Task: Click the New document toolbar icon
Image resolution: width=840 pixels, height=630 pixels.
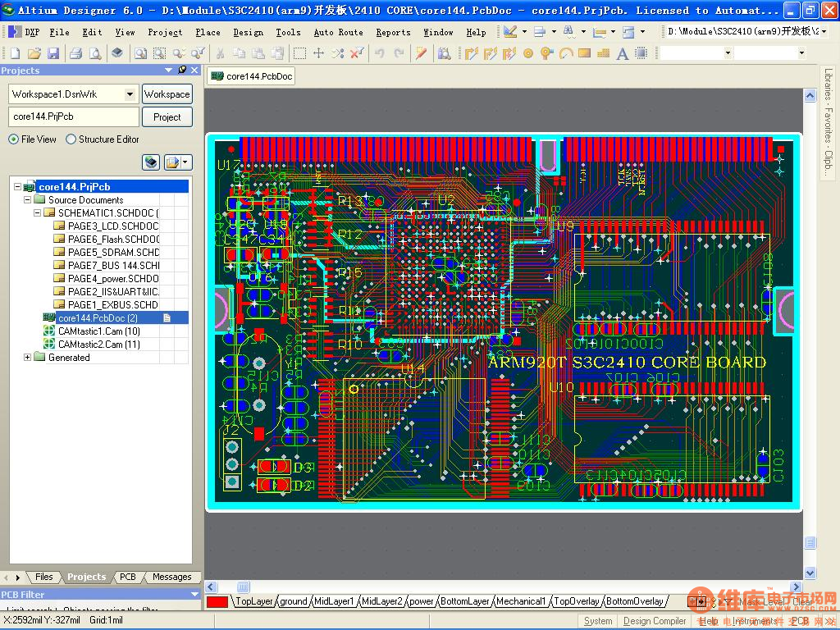Action: 15,53
